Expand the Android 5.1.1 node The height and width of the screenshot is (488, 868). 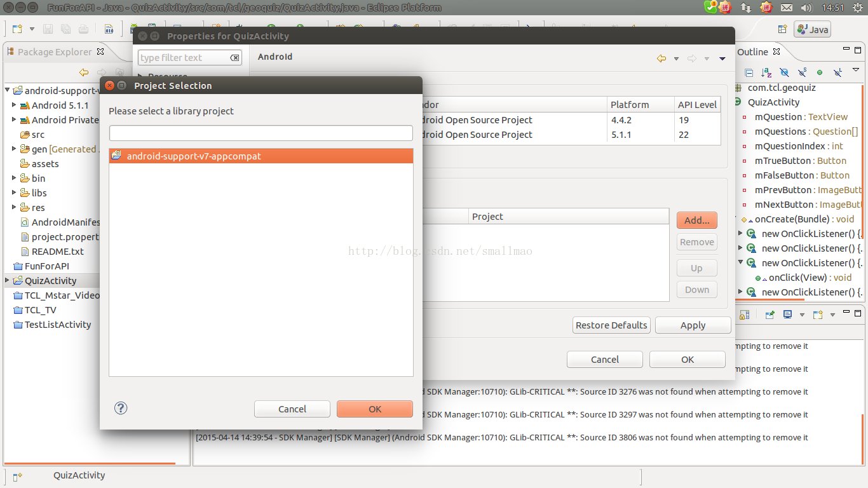14,105
